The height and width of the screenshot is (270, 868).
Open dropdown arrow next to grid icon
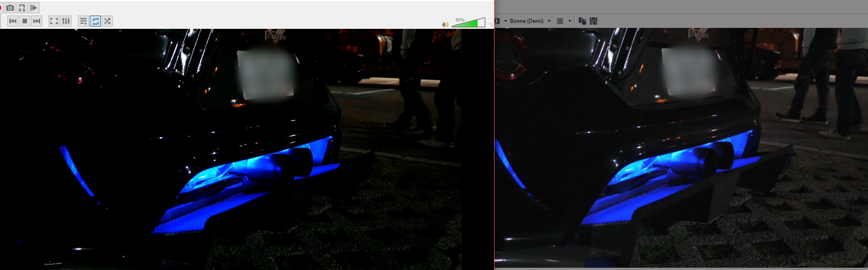coord(570,21)
